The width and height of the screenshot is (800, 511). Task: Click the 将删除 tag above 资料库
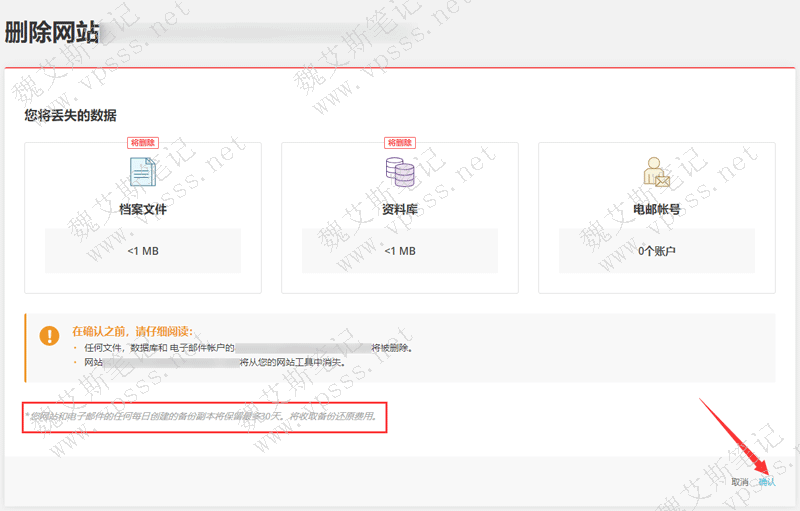click(399, 143)
